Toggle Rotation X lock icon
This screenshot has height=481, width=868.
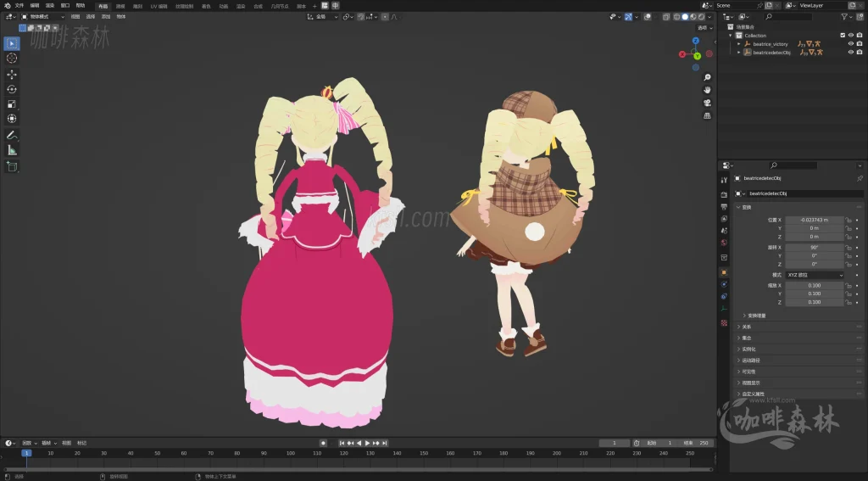[x=849, y=248]
